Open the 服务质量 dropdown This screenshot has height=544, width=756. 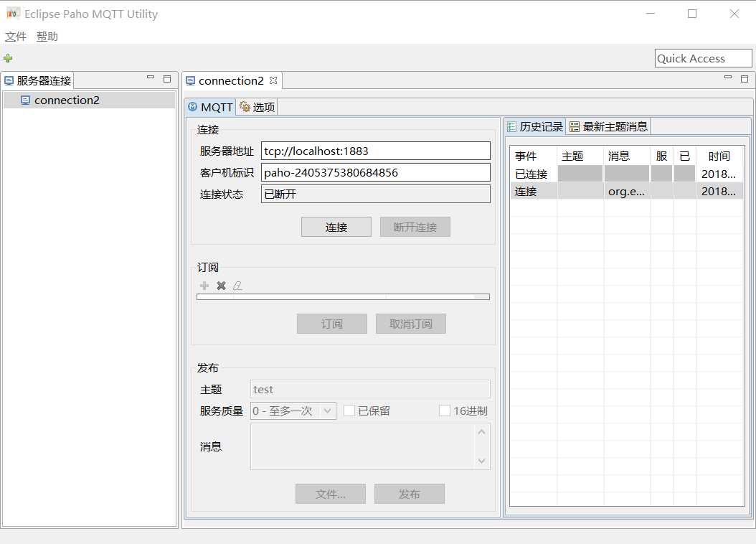(293, 411)
